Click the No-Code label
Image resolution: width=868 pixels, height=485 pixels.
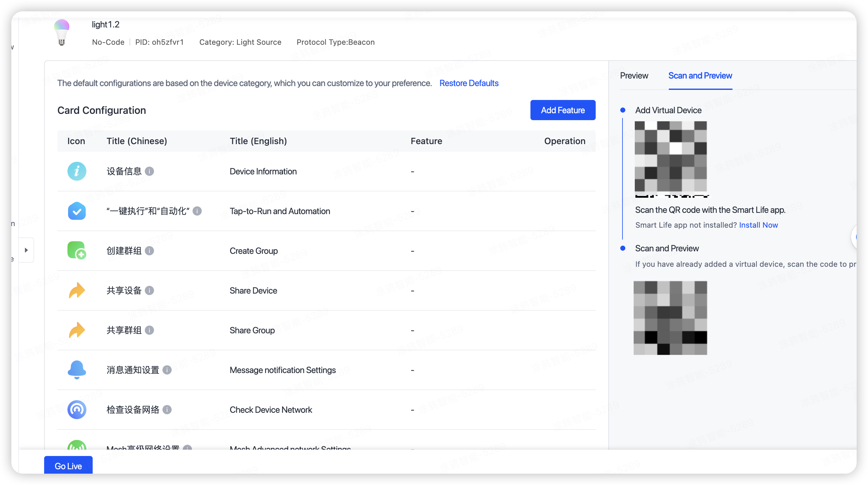(108, 42)
